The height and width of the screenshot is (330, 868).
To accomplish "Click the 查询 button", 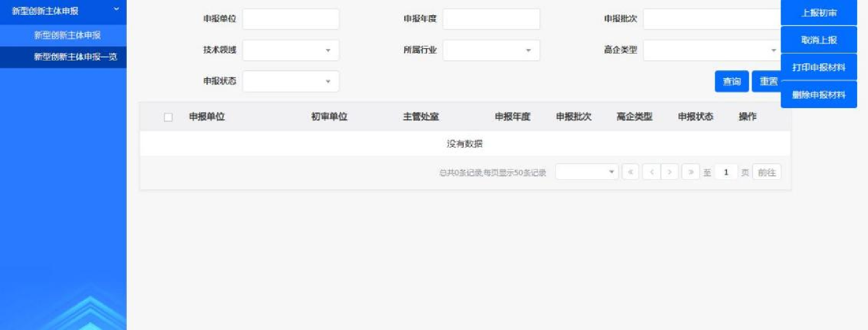I will (x=731, y=82).
